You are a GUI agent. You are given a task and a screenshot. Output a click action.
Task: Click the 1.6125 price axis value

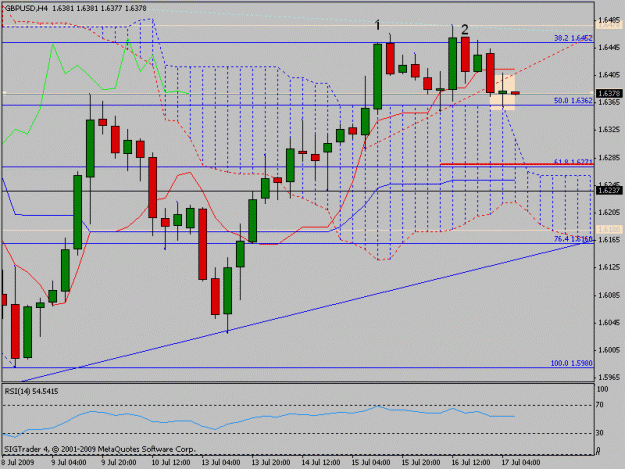(609, 267)
